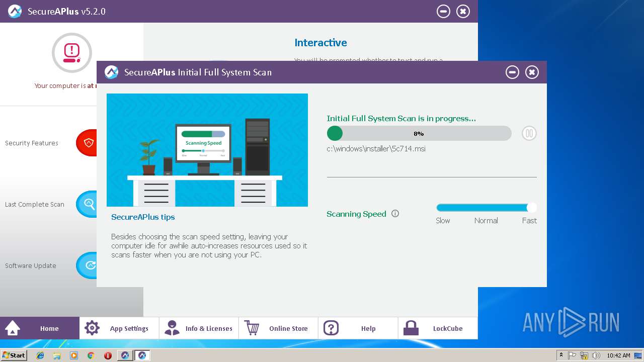The width and height of the screenshot is (644, 362).
Task: Click the Info & Licenses person icon
Action: point(172,328)
